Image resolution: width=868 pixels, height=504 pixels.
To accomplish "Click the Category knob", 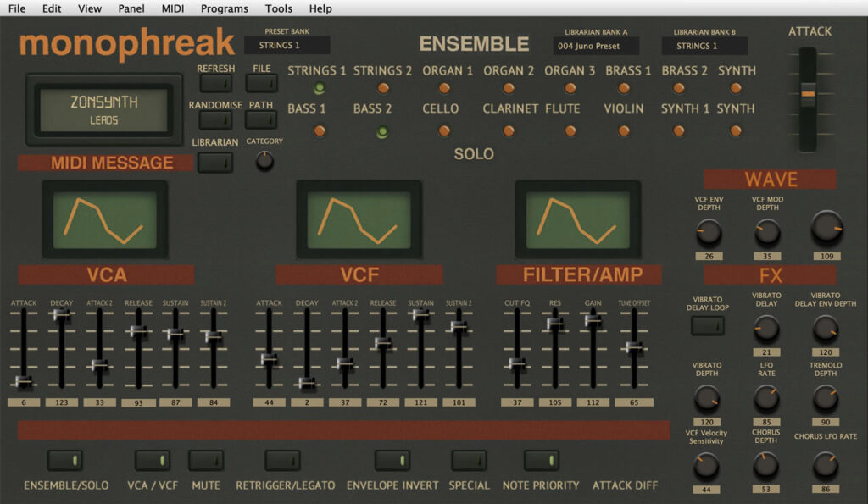I will [265, 160].
